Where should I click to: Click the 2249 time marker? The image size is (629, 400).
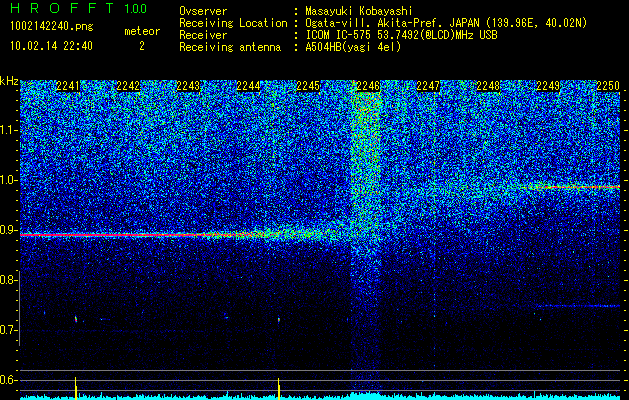[x=548, y=86]
